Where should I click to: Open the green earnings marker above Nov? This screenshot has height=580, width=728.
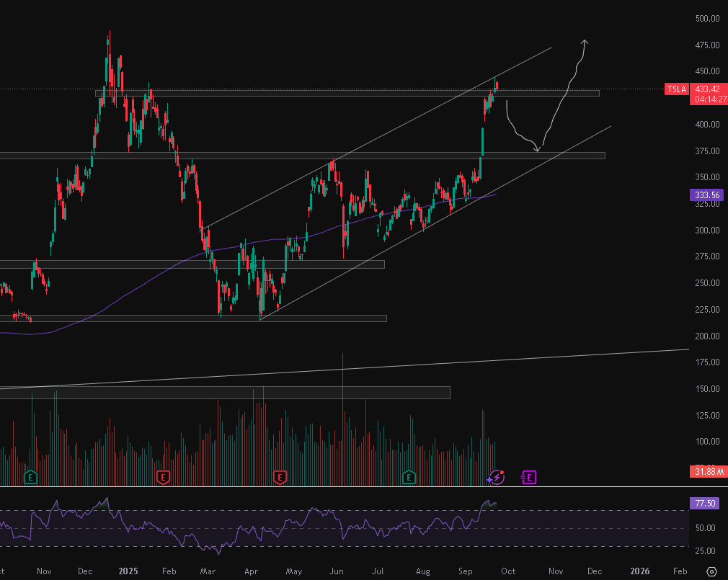[30, 476]
